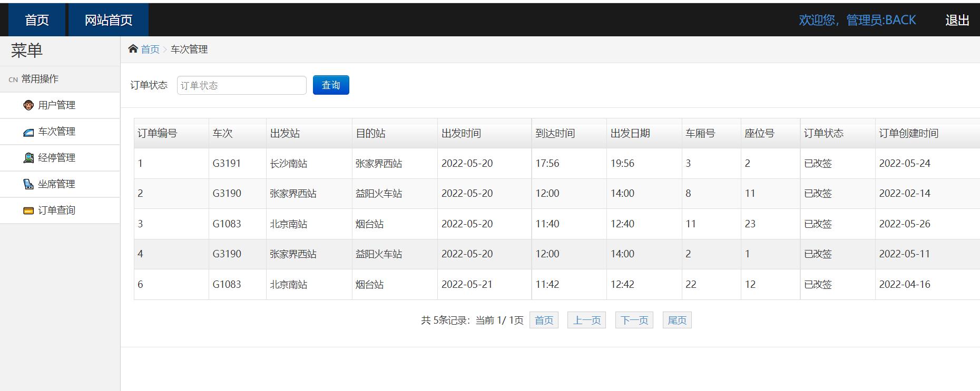Go to 下一页 pagination button
Image resolution: width=980 pixels, height=391 pixels.
634,320
